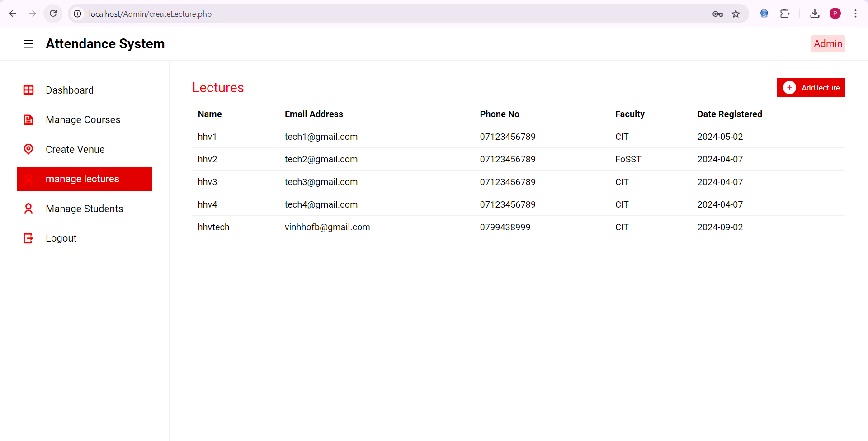Open the saved passwords key icon

pyautogui.click(x=717, y=14)
